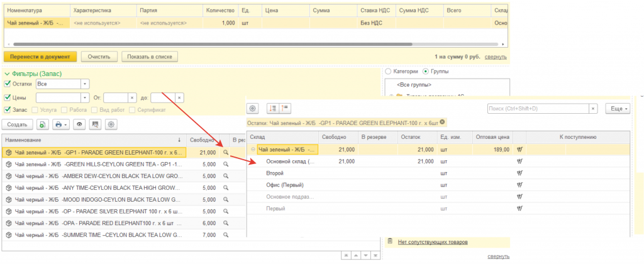
Task: Open stock details for PARADE GREEN ELEPHANT magnifier
Action: pos(225,153)
